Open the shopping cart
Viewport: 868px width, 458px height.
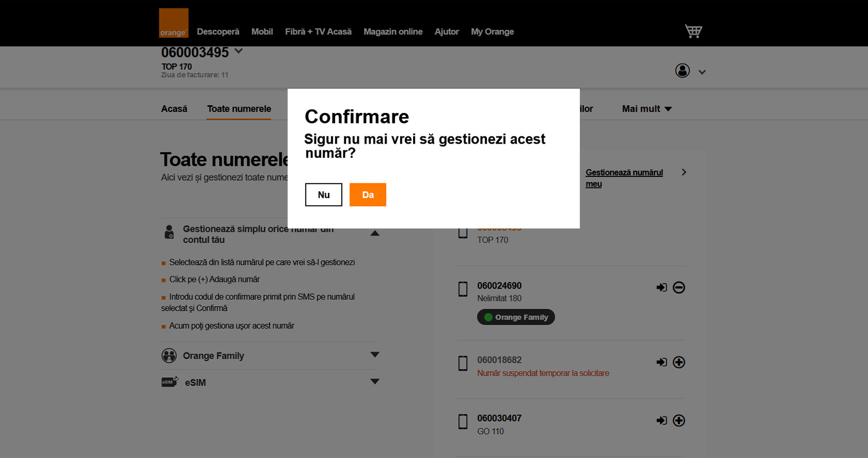click(693, 31)
